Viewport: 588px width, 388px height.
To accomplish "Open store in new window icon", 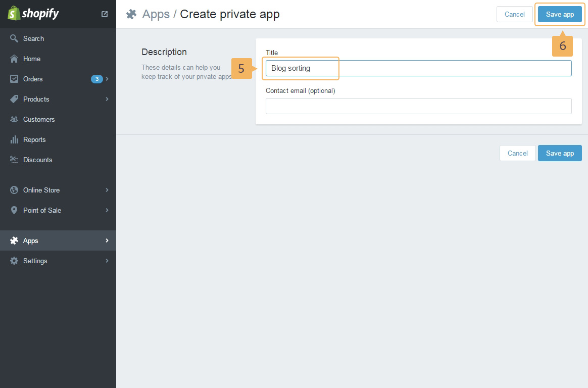I will [x=105, y=14].
